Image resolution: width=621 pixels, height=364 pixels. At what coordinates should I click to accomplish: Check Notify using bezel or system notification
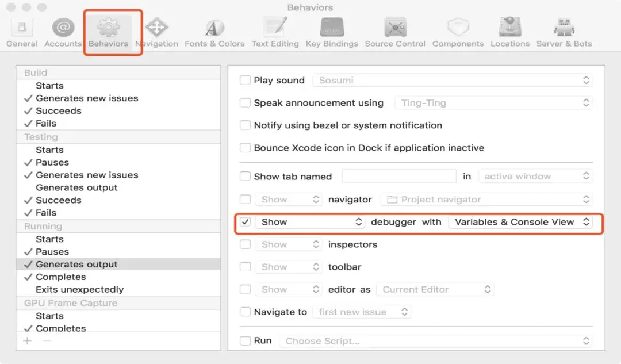[245, 125]
